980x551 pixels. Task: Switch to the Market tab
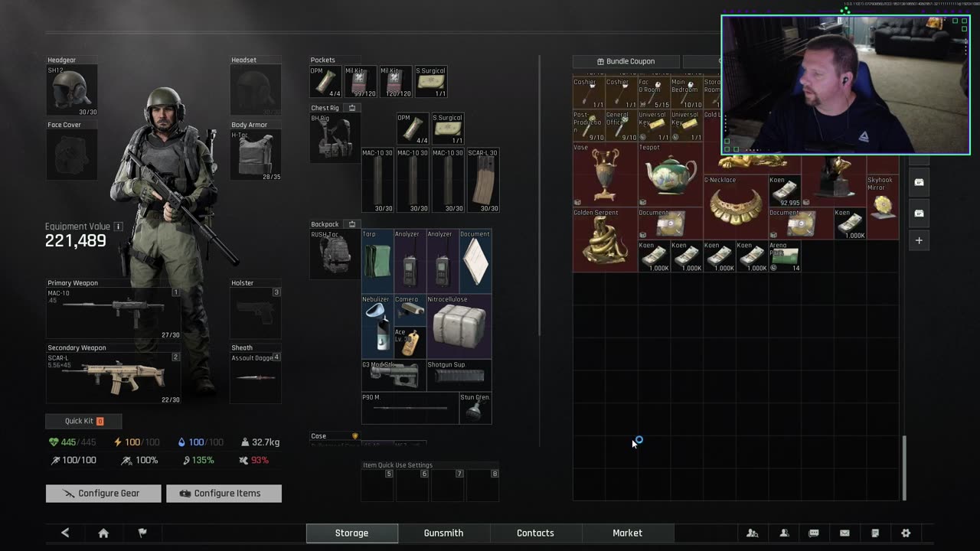tap(627, 533)
